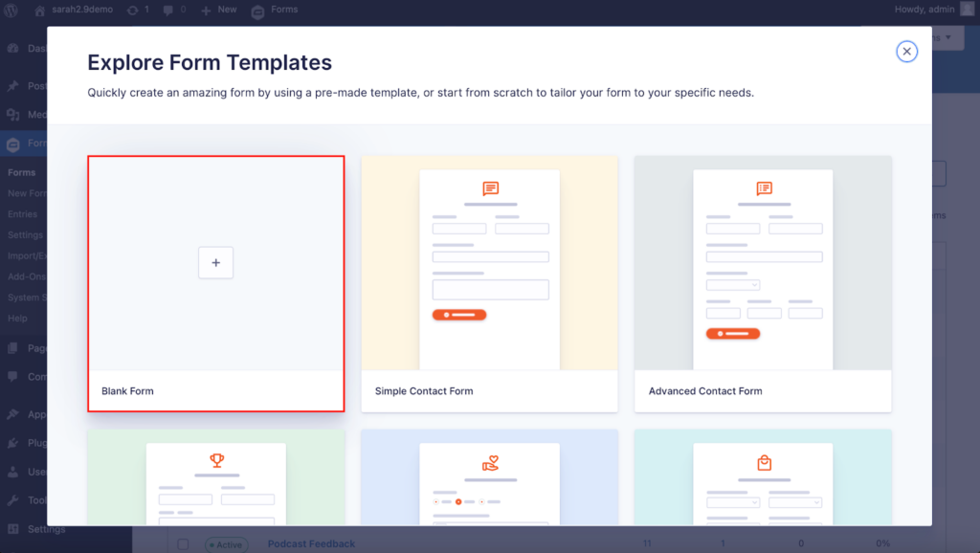Image resolution: width=980 pixels, height=553 pixels.
Task: Toggle the Active status on Podcast Feedback
Action: click(x=227, y=543)
